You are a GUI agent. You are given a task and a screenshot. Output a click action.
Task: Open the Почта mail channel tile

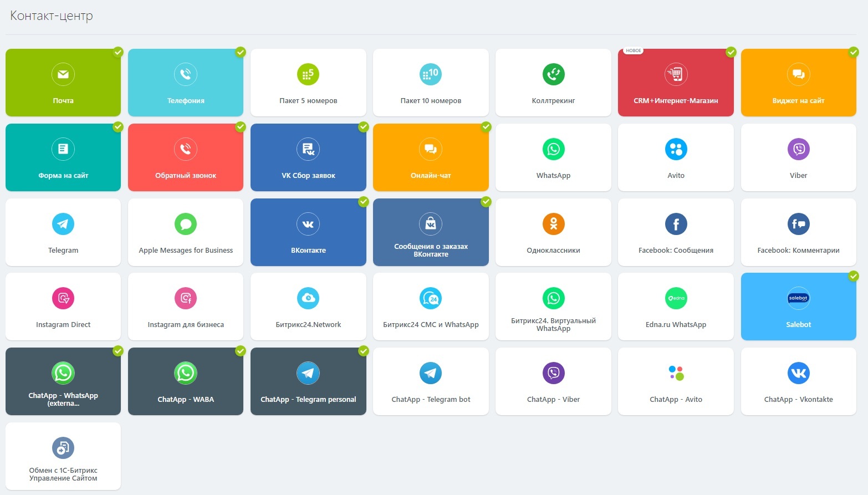(x=63, y=83)
